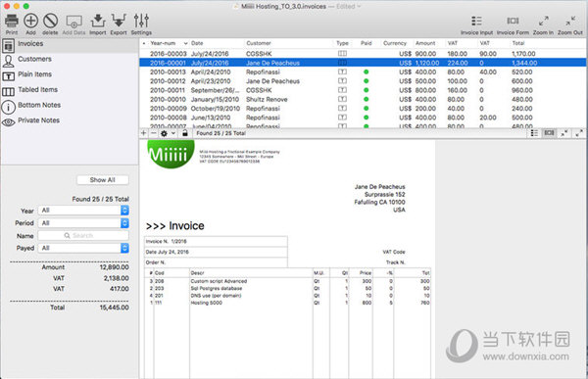588x379 pixels.
Task: Open the Edited dropdown in title bar
Action: [x=348, y=7]
